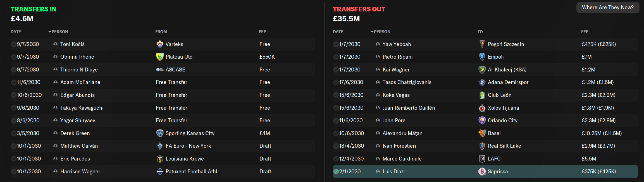
Task: Open the Where Are They Now? button
Action: (x=608, y=8)
